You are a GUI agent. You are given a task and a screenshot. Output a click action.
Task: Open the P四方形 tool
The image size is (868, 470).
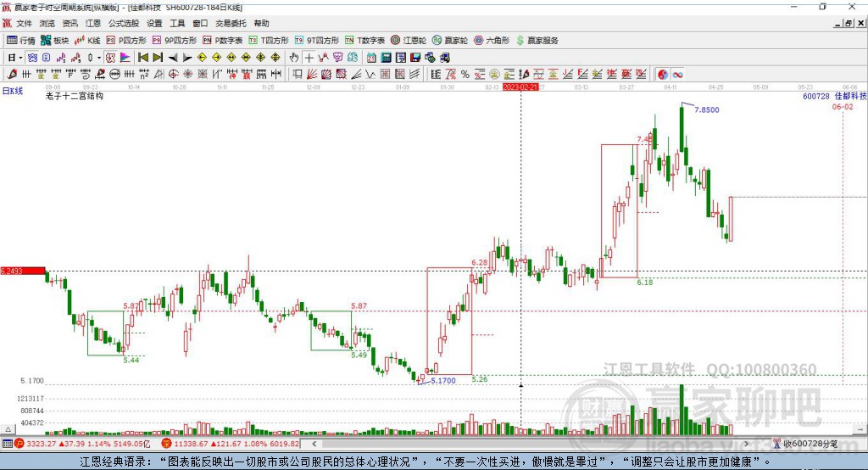tap(126, 41)
